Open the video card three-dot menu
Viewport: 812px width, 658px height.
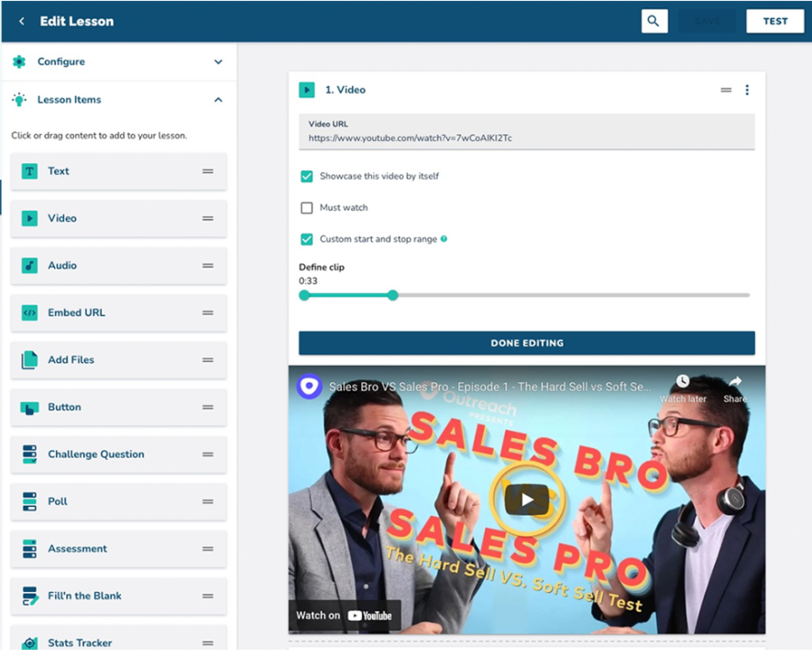pos(747,90)
